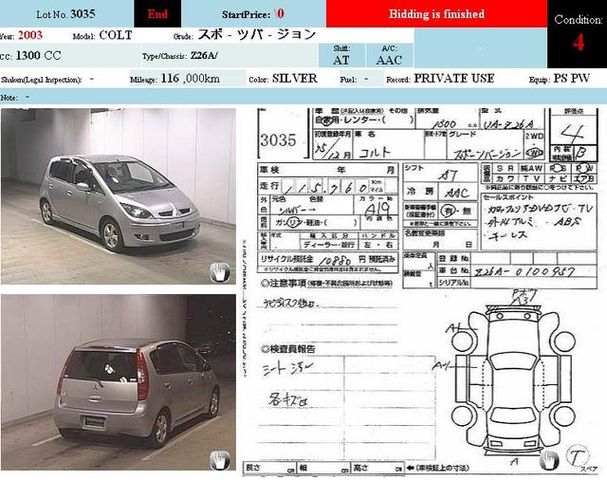
Task: Click the equipment PS PW value
Action: point(571,79)
